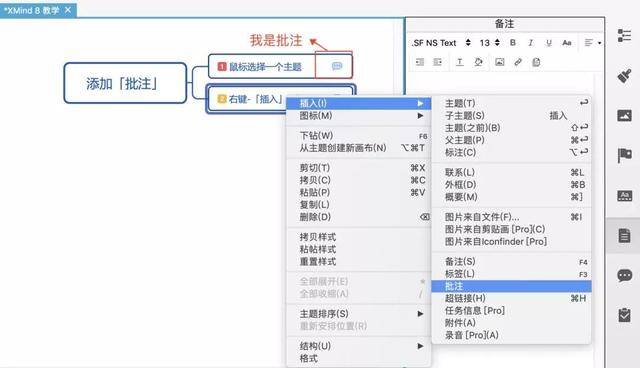Screen dimensions: 640x368
Task: Choose 下钻(W) from context menu
Action: 359,135
